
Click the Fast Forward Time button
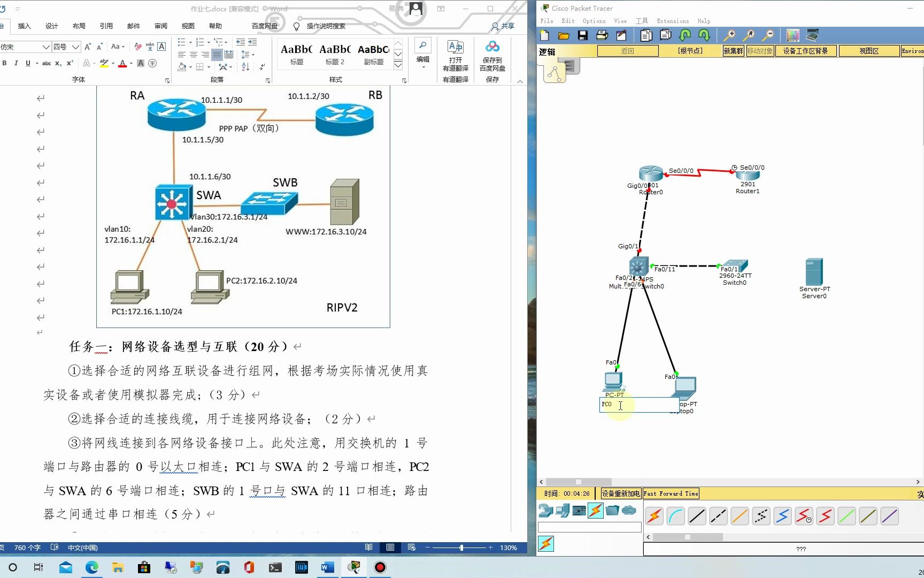(671, 493)
